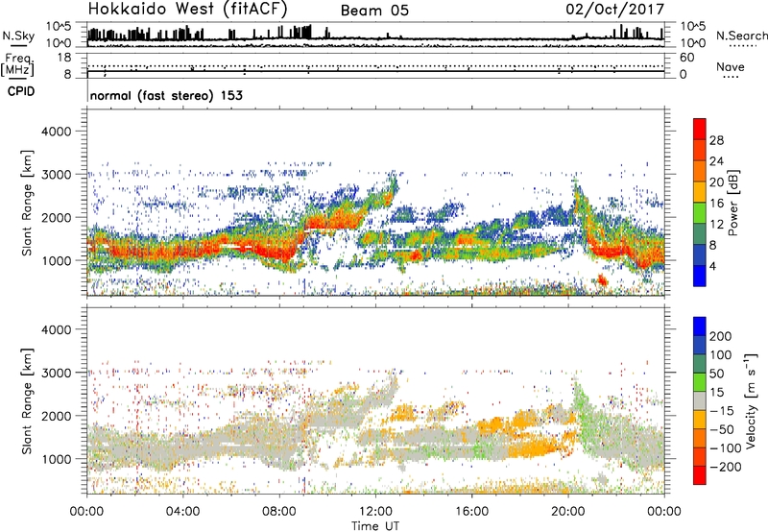Click the '20:00' time tick label

(x=568, y=512)
